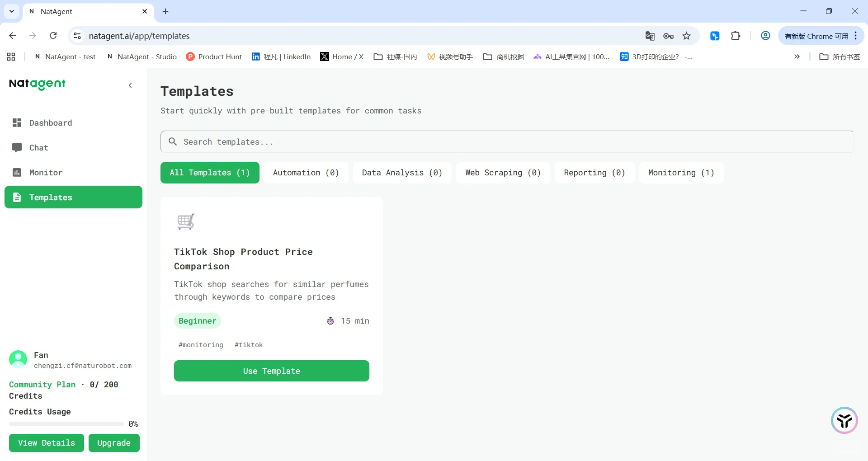Screen dimensions: 868x461
Task: Open NatAgent - test bookmark
Action: coord(65,56)
